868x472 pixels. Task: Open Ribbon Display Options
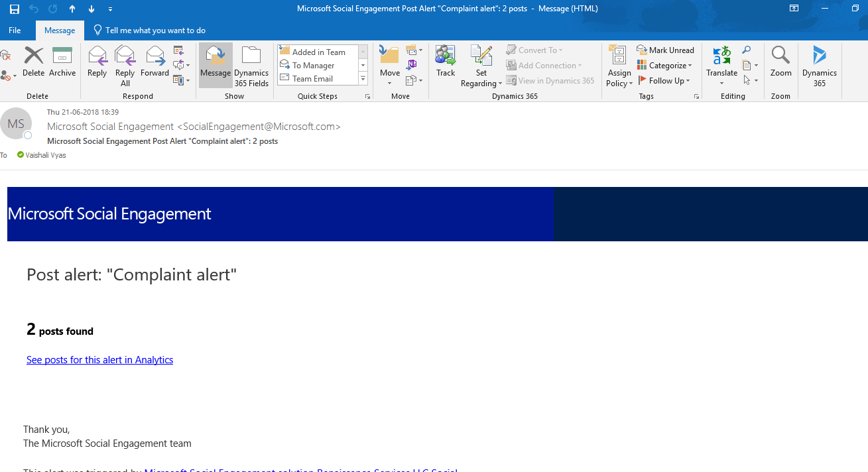point(794,9)
